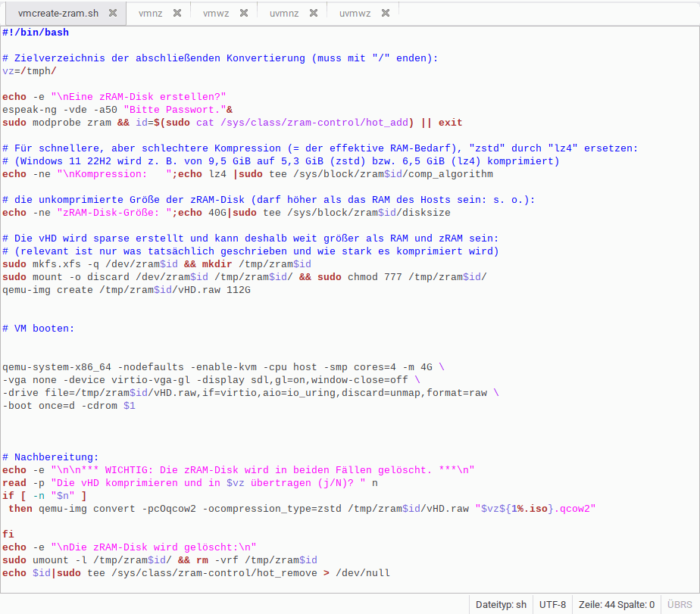The height and width of the screenshot is (614, 700).
Task: Open the vmnz tab
Action: coord(151,14)
